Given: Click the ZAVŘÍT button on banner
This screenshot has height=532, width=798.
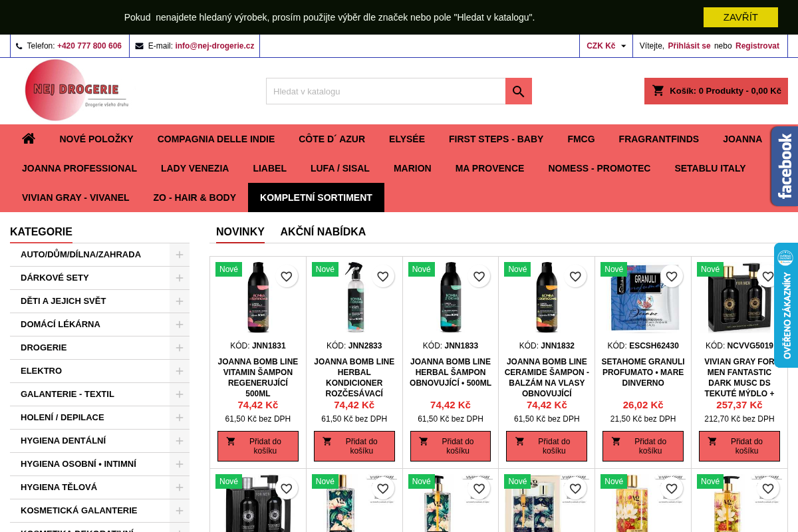Looking at the screenshot, I should pyautogui.click(x=741, y=17).
